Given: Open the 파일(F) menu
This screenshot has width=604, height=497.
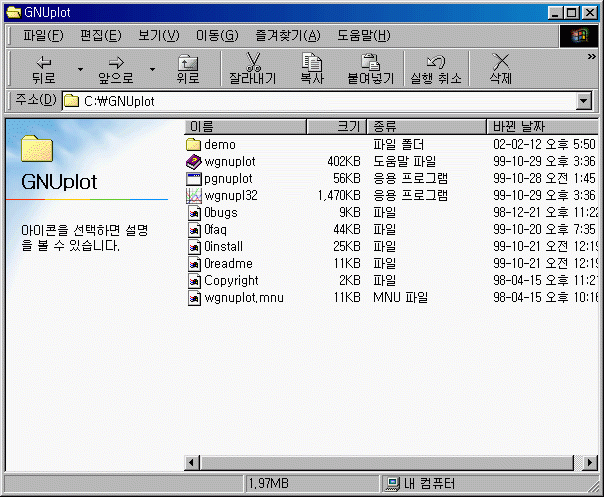Looking at the screenshot, I should coord(43,36).
